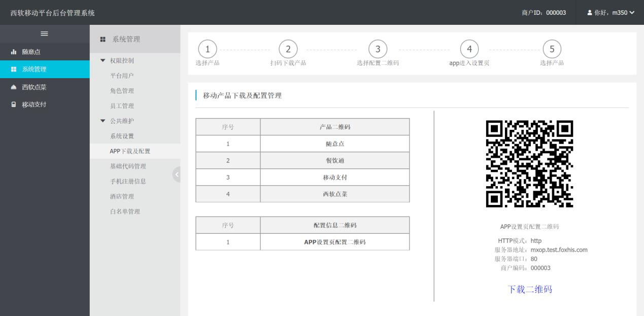The width and height of the screenshot is (644, 316).
Task: Select the 西软点菜 product table row
Action: click(x=302, y=194)
